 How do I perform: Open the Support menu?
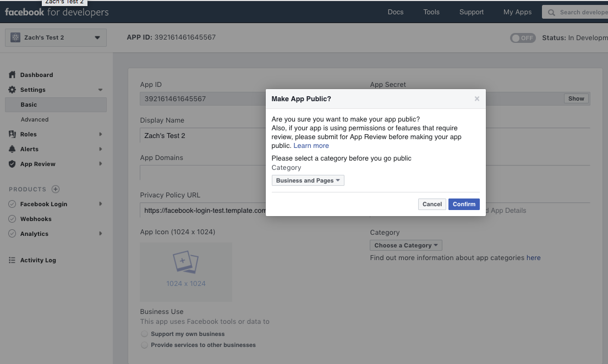[472, 12]
